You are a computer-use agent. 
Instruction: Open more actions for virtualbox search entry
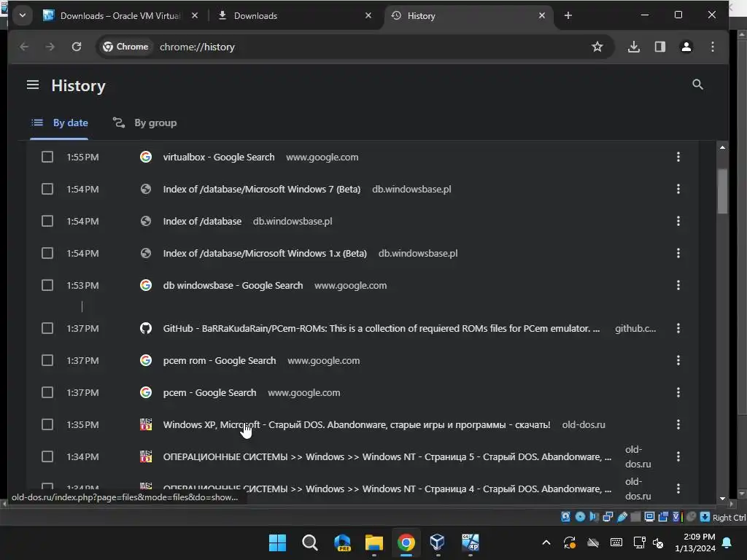point(678,157)
